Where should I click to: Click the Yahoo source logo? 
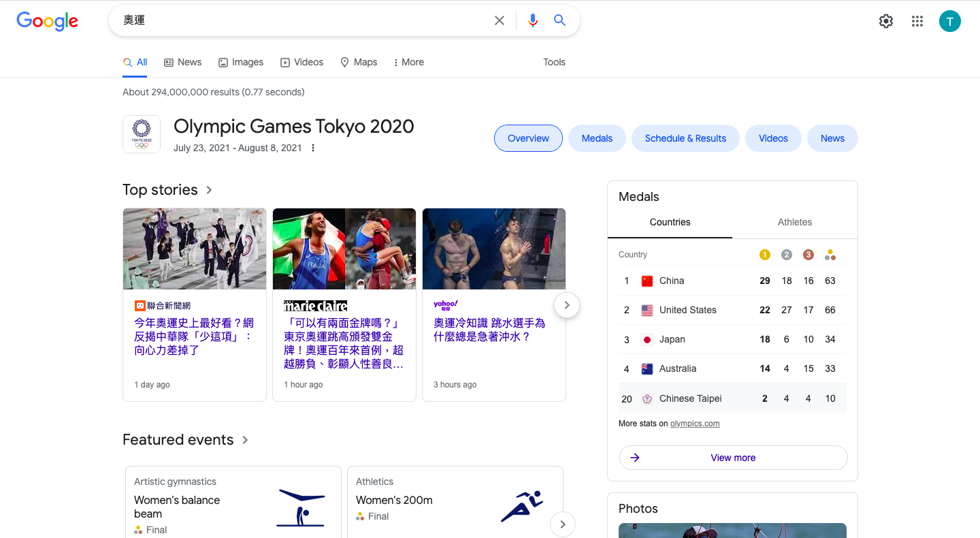[446, 305]
